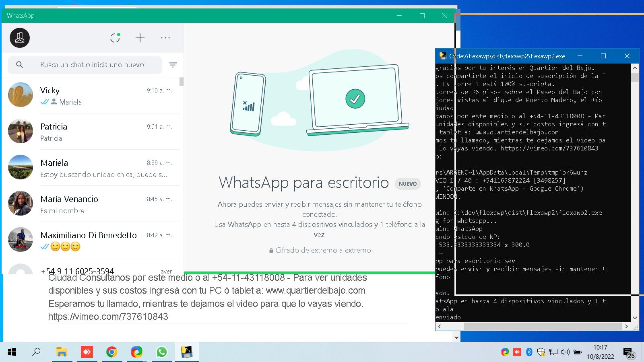The image size is (644, 362).
Task: Open Windows Security shield tray icon
Action: coord(541,352)
